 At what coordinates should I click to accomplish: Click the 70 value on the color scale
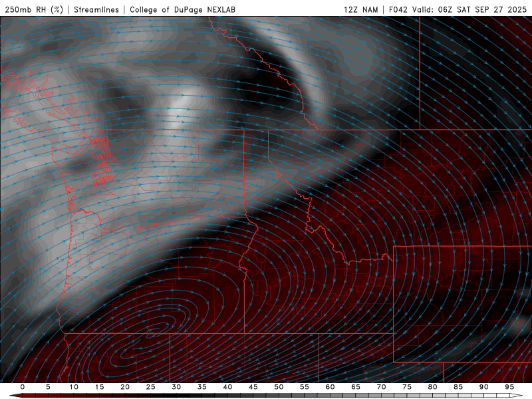point(381,387)
